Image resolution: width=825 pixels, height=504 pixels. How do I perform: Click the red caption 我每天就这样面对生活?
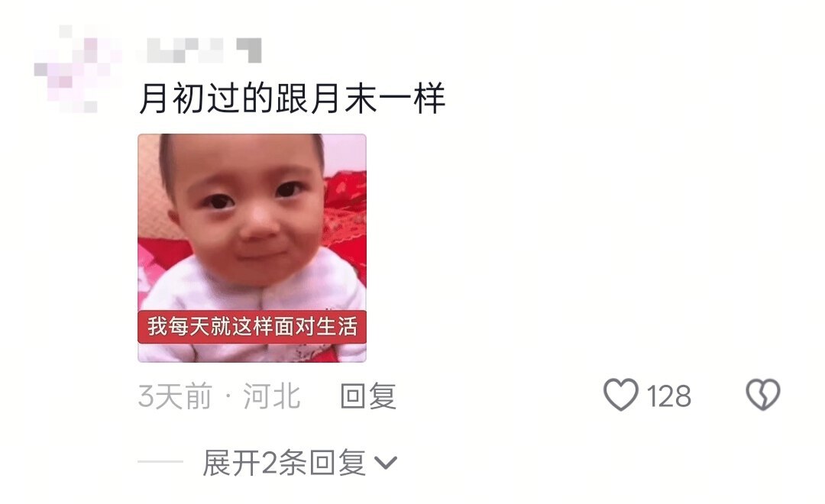pos(252,327)
